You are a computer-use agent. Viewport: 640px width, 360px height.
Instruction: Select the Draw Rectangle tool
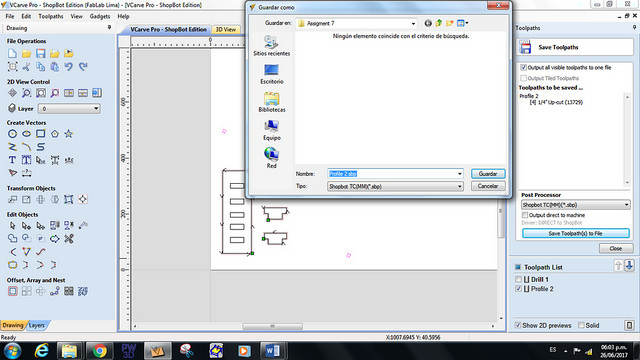(x=40, y=134)
